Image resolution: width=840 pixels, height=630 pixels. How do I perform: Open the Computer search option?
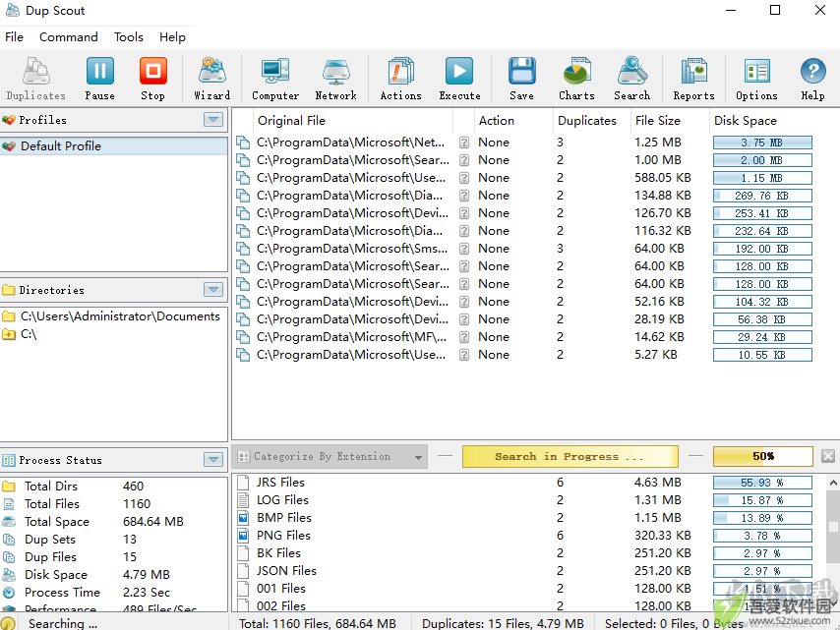[275, 79]
